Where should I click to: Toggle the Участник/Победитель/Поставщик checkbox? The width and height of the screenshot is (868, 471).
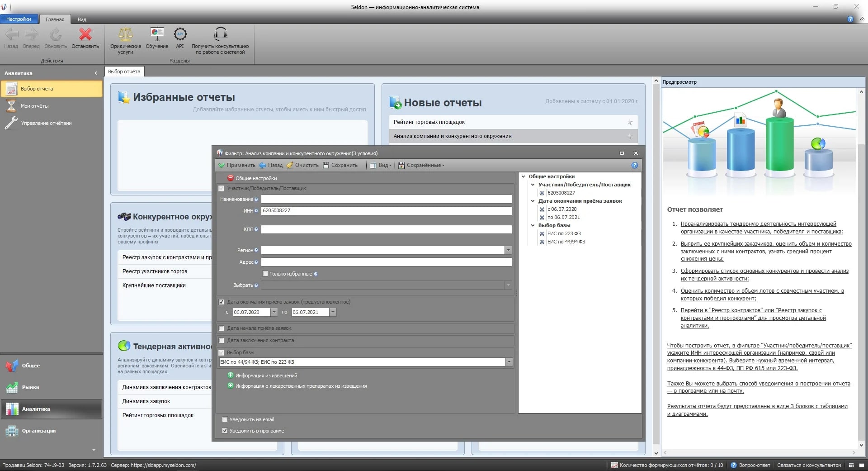click(222, 188)
